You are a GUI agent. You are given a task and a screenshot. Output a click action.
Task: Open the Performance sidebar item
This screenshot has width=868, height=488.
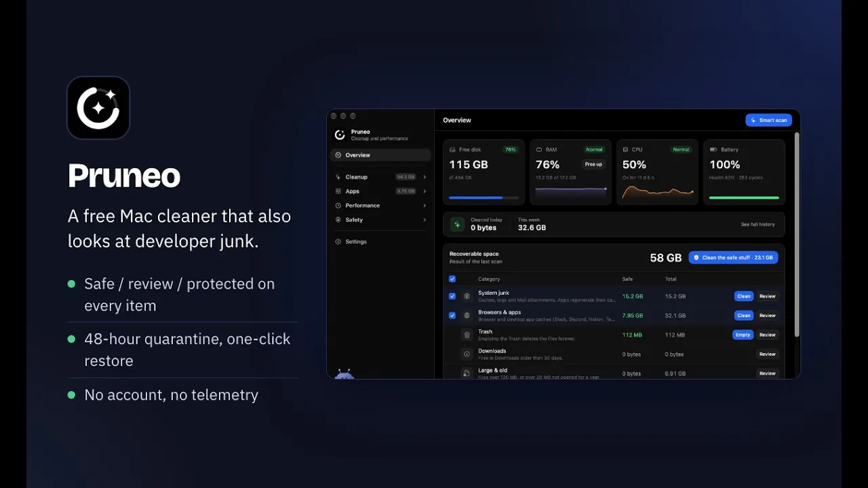click(380, 205)
